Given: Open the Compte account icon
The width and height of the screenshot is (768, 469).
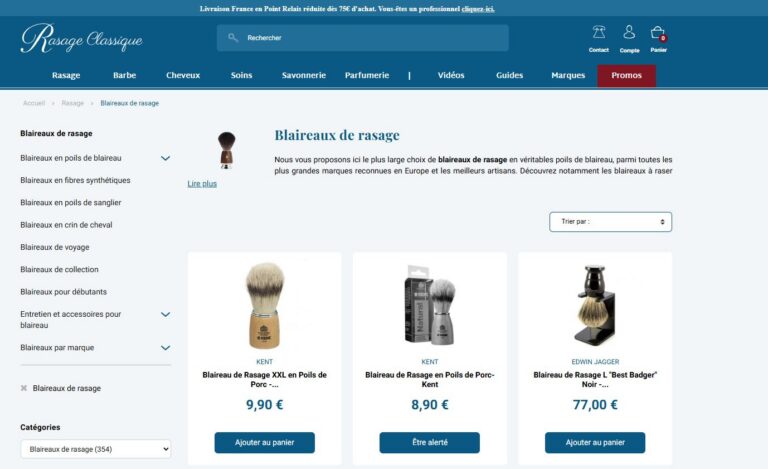Looking at the screenshot, I should point(629,32).
